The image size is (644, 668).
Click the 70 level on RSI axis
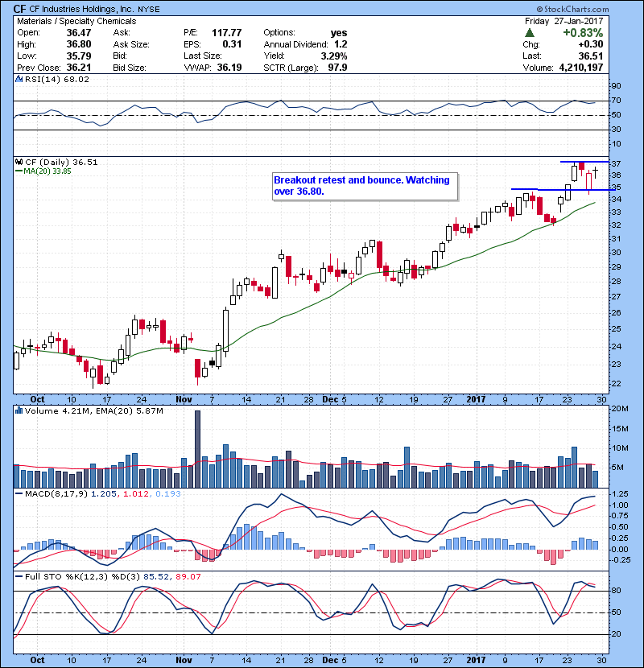[617, 101]
